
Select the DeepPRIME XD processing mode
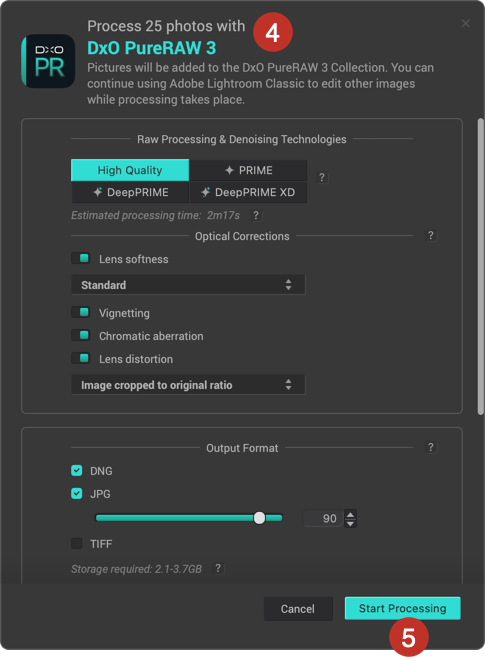pyautogui.click(x=248, y=193)
